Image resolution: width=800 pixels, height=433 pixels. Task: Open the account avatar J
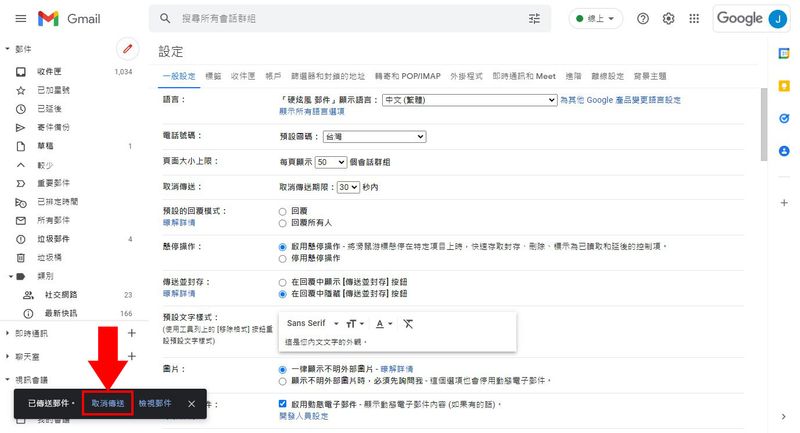pos(778,19)
